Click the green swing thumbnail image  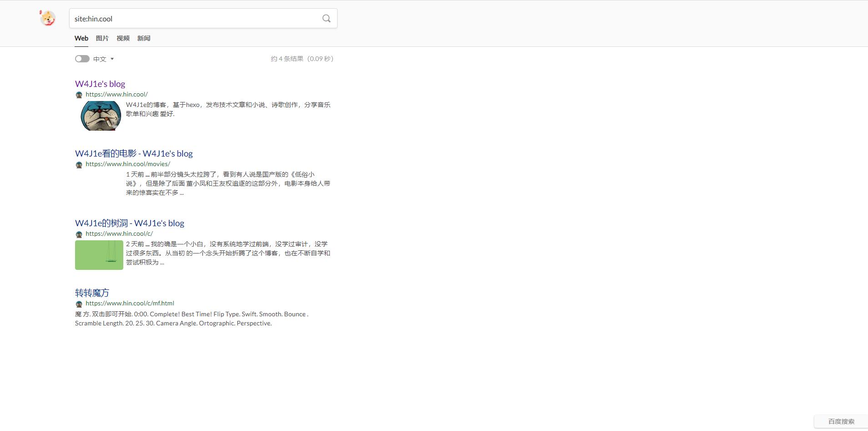(99, 255)
